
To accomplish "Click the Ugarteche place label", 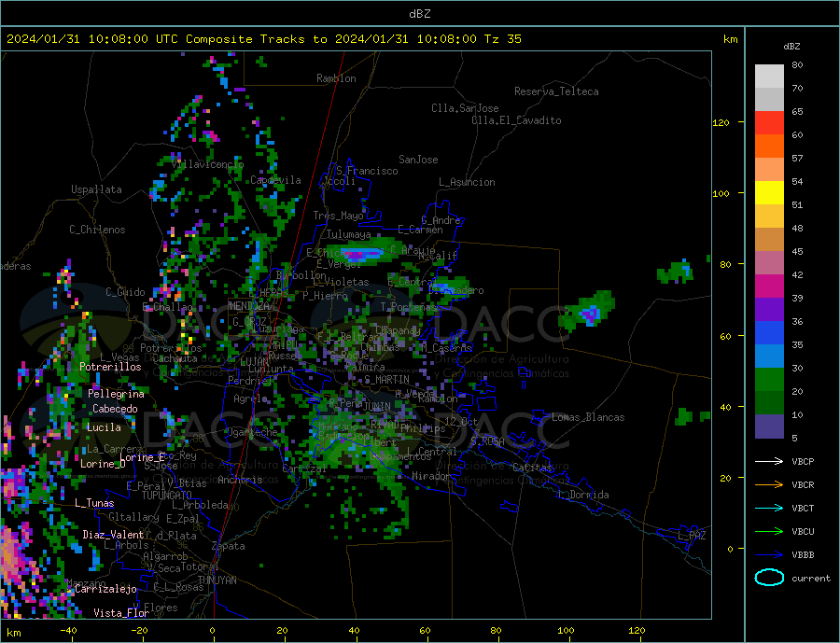I will pyautogui.click(x=253, y=432).
